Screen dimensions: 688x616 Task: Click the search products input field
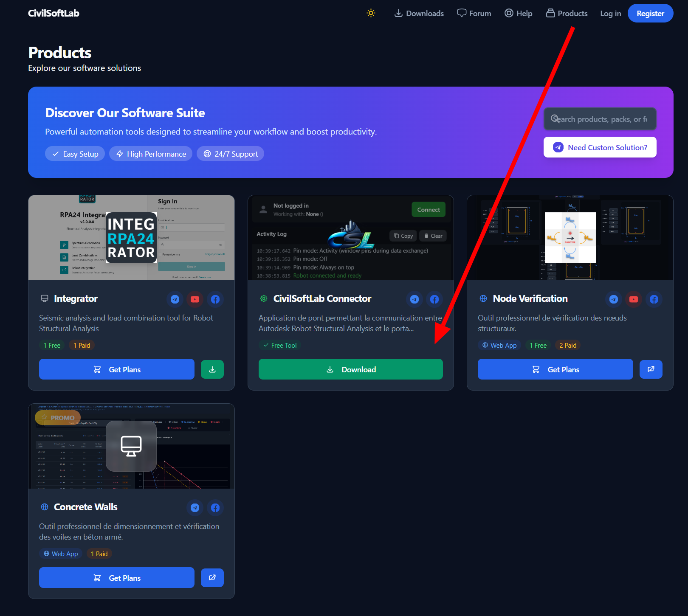pos(600,119)
